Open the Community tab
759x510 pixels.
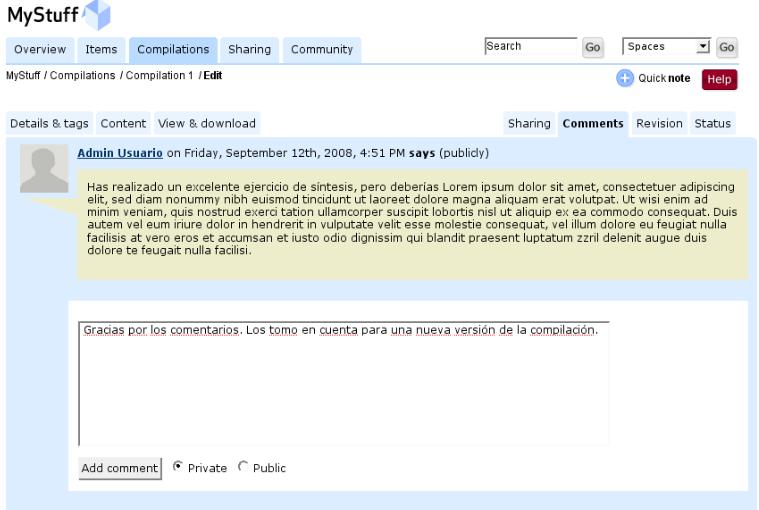coord(321,49)
